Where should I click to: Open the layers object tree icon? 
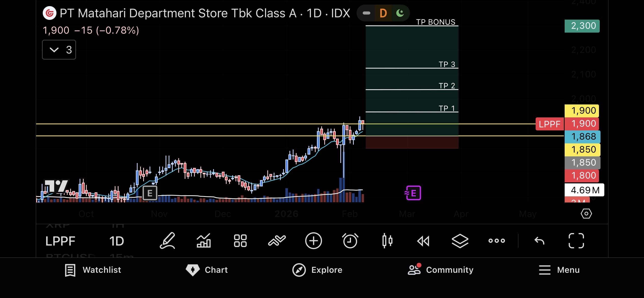tap(460, 240)
